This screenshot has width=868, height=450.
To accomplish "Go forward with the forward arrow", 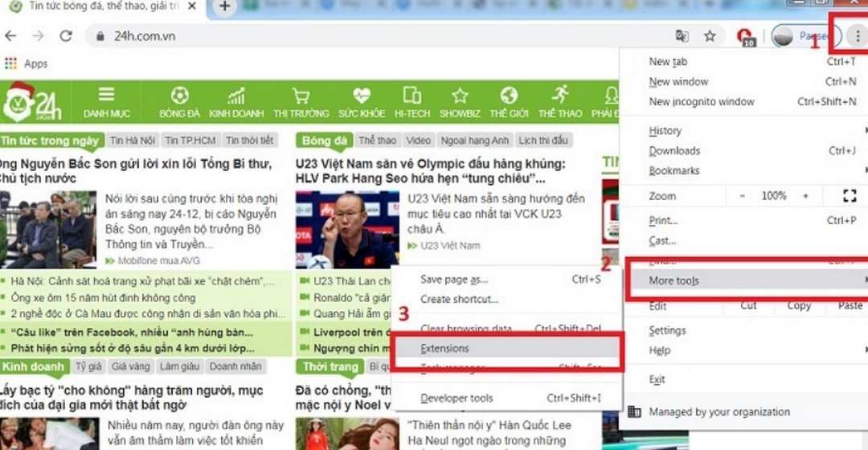I will pos(38,36).
